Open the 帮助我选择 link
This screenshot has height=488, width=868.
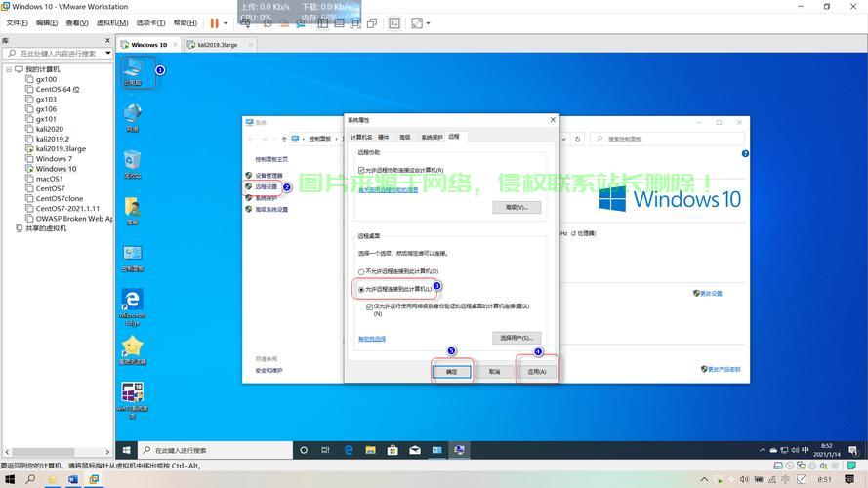tap(372, 339)
